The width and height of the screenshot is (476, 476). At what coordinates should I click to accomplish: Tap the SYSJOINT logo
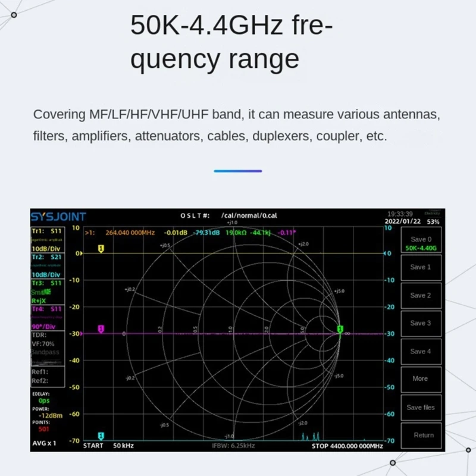click(x=58, y=217)
